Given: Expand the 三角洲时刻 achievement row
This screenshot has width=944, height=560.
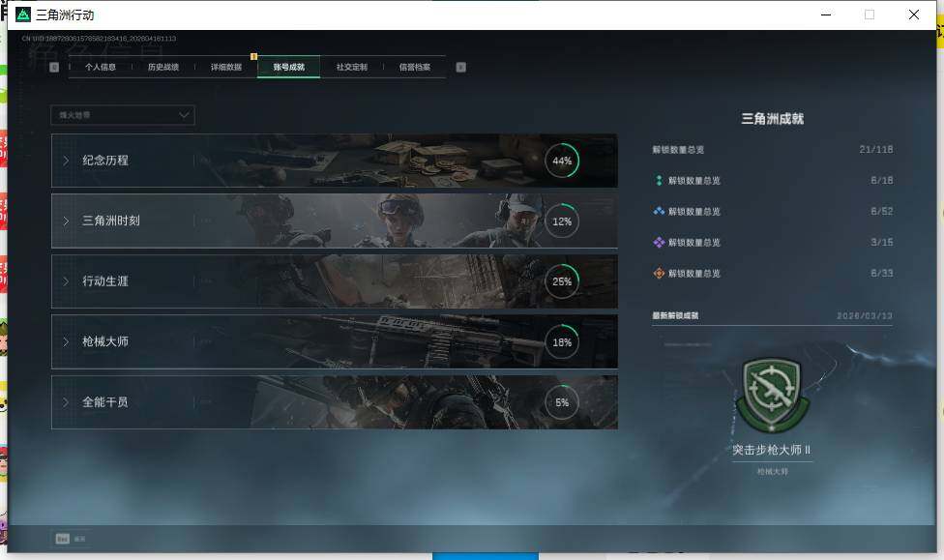Looking at the screenshot, I should [x=334, y=221].
